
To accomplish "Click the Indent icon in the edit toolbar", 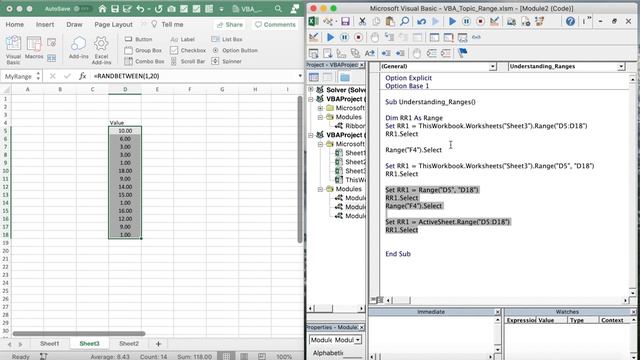I will coord(386,53).
